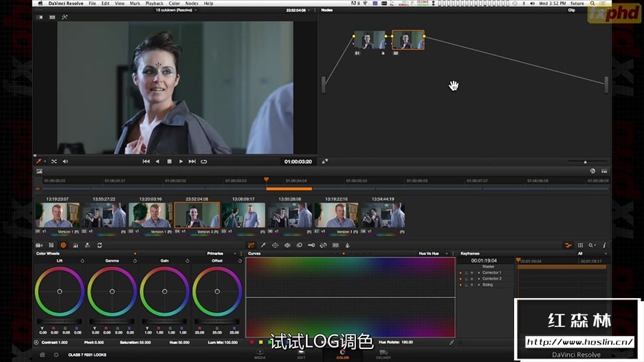
Task: Open the Key palette icon
Action: coord(311,245)
